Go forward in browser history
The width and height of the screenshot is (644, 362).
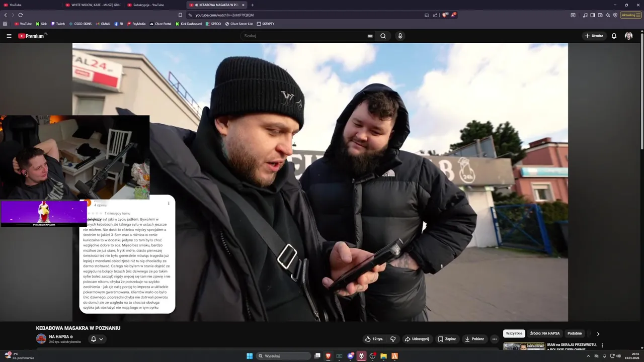(x=13, y=15)
